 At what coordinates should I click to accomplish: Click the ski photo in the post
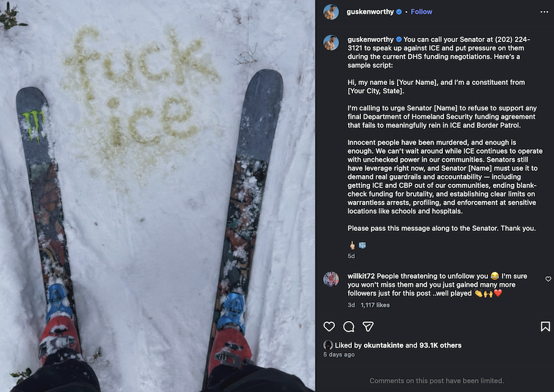point(158,196)
